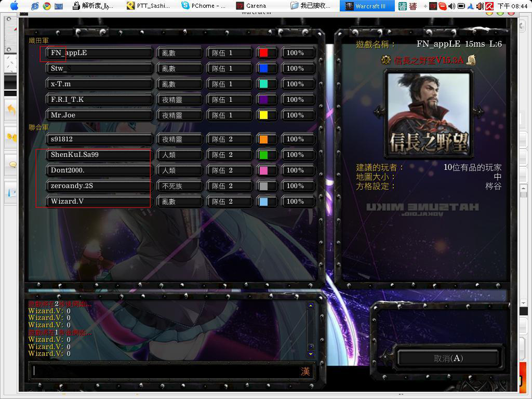This screenshot has height=399, width=532.
Task: Open the 隊伍 2 team dropdown for Wizard.V
Action: [x=229, y=202]
